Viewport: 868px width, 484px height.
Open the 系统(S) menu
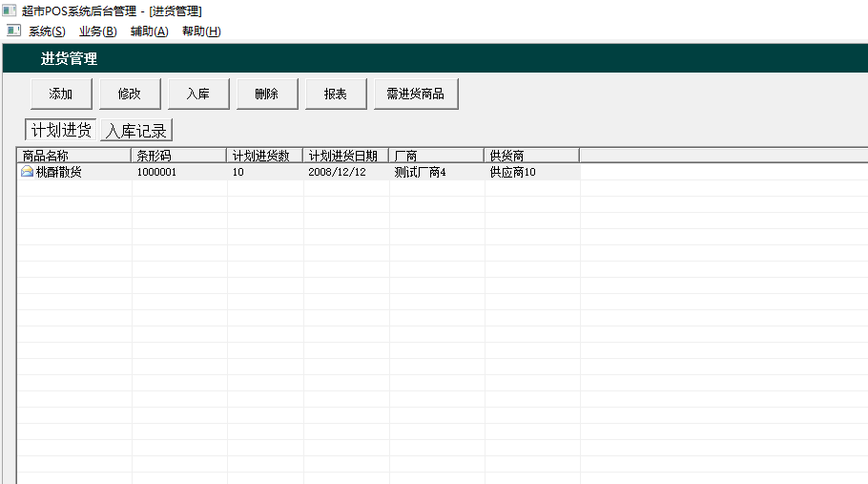point(47,32)
